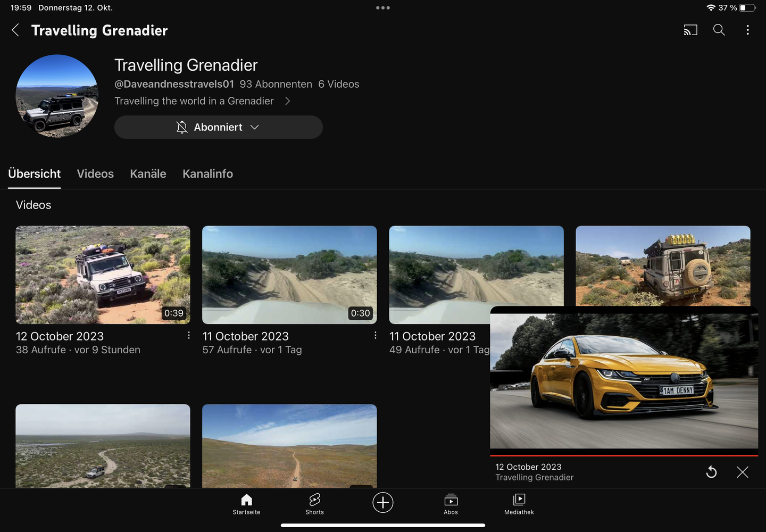
Task: Tap the Wi-Fi status icon
Action: tap(711, 8)
